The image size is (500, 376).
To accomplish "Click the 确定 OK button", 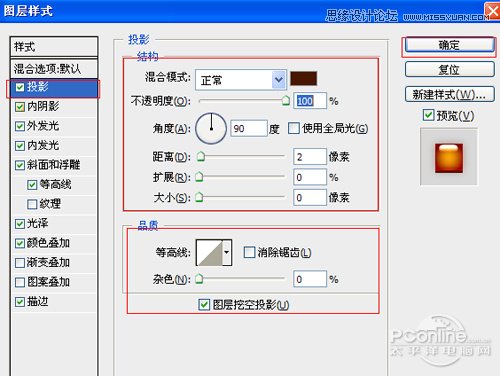I will click(449, 45).
